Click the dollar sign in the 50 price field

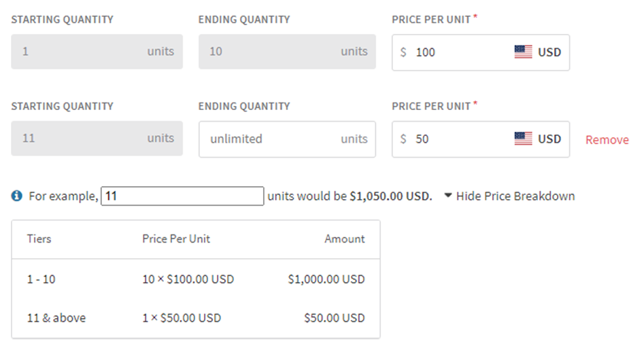(403, 139)
